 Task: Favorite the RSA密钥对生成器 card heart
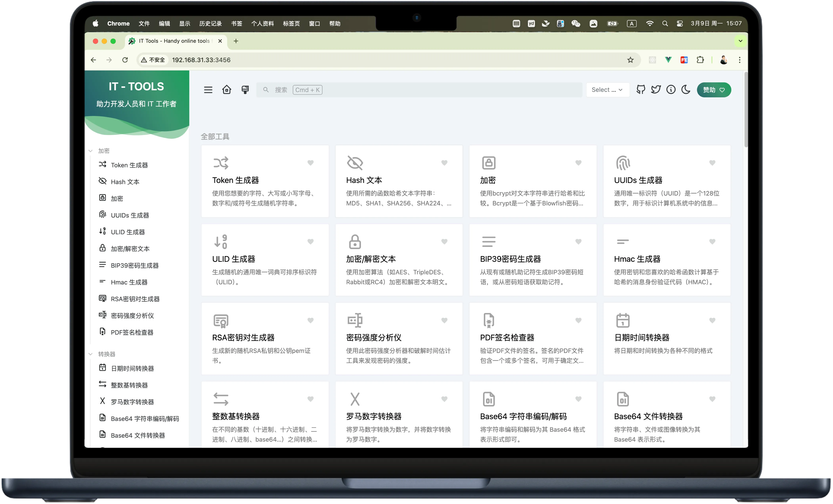310,320
